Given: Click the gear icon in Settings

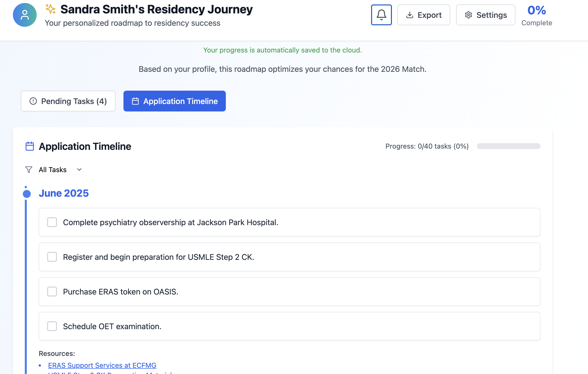Looking at the screenshot, I should click(x=468, y=15).
